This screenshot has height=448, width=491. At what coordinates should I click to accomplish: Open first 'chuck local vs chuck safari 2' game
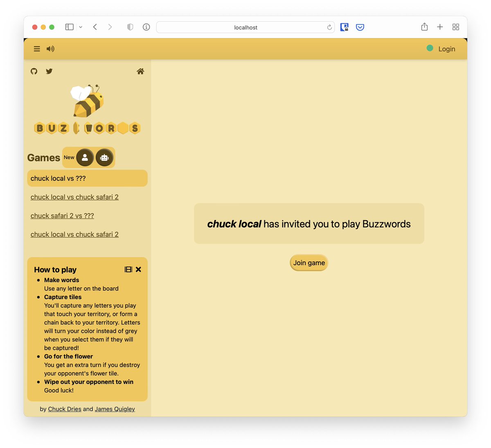[74, 197]
